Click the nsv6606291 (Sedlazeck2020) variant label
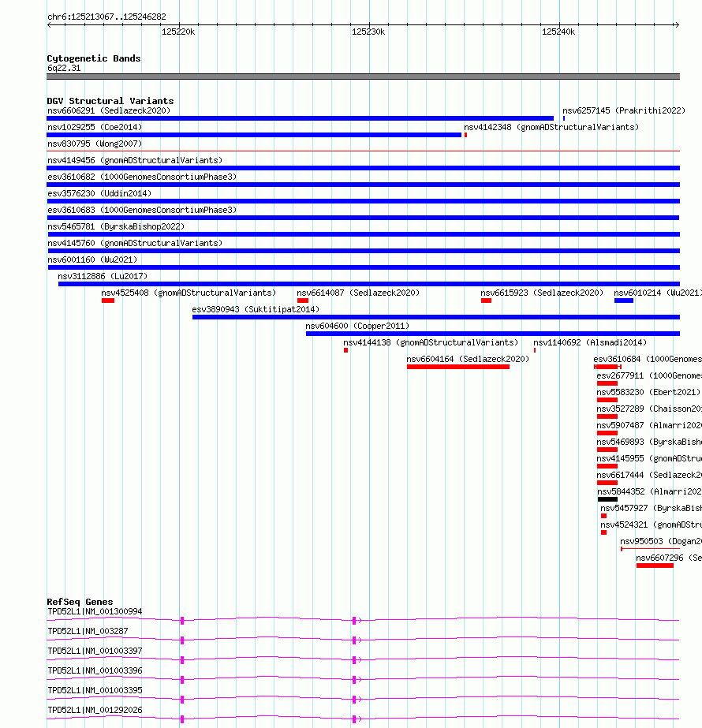The width and height of the screenshot is (702, 728). click(x=109, y=110)
